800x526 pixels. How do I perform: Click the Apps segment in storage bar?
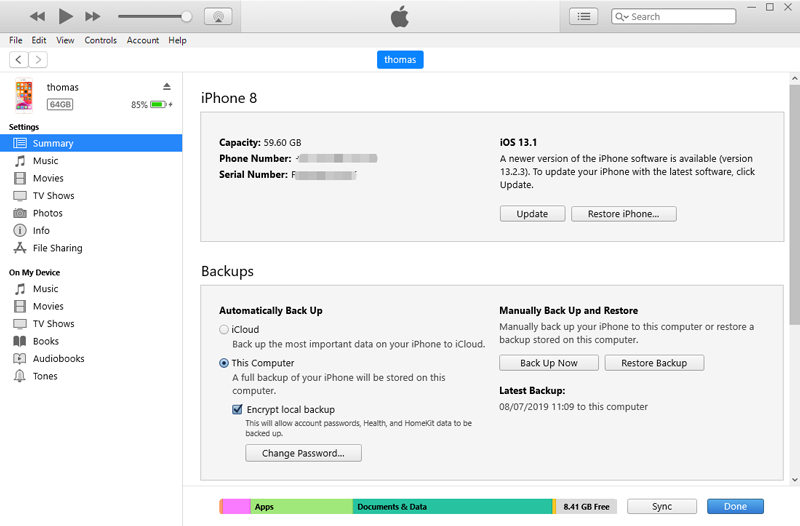coord(301,506)
